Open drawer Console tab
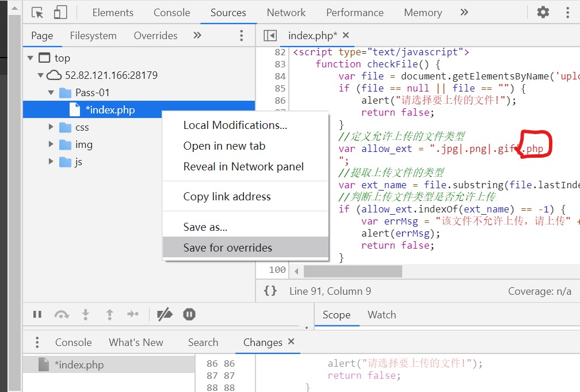580x392 pixels. 73,342
